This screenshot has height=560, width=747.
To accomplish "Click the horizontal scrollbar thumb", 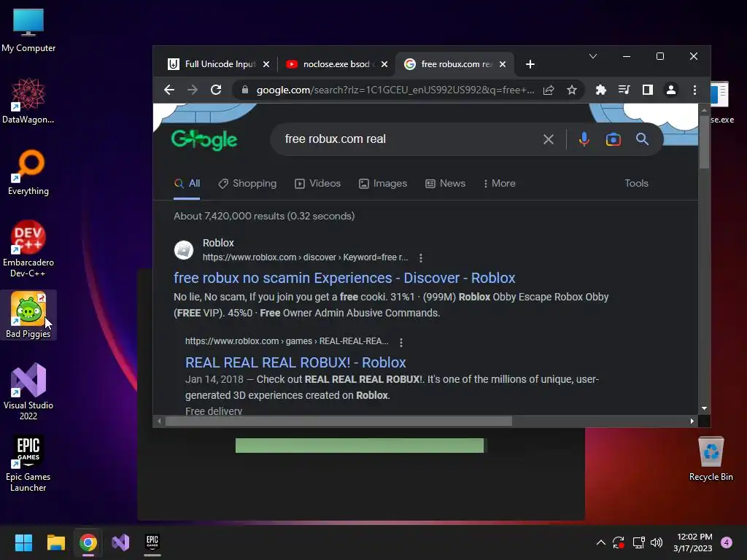I will (338, 421).
